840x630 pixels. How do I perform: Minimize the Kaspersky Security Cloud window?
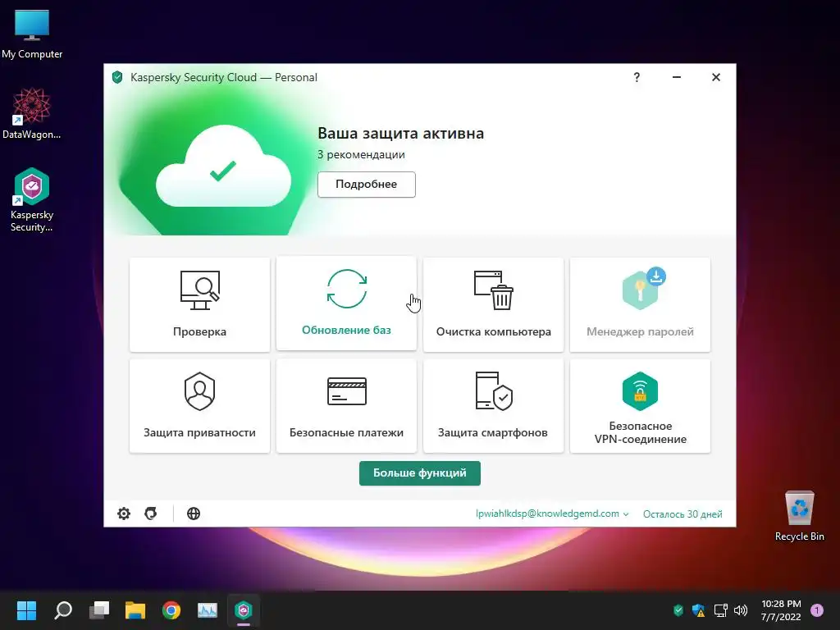point(677,77)
